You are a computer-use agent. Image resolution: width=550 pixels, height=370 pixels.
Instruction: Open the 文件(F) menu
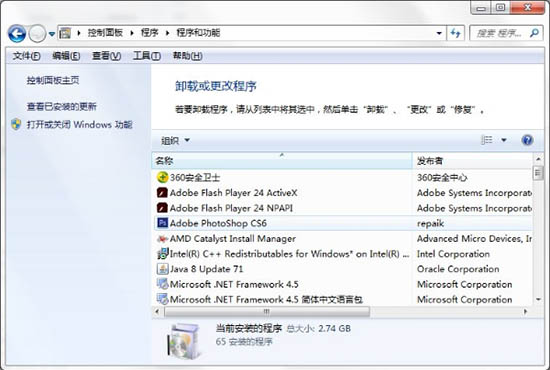tap(26, 56)
